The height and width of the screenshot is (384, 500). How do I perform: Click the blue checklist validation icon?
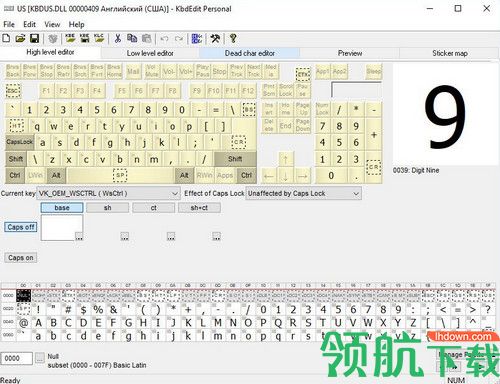click(197, 38)
